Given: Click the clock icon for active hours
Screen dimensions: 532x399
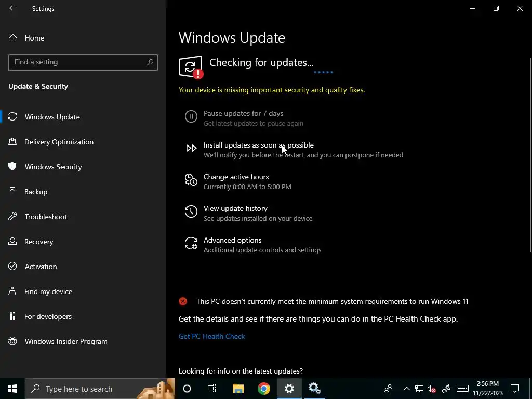Looking at the screenshot, I should click(x=191, y=180).
